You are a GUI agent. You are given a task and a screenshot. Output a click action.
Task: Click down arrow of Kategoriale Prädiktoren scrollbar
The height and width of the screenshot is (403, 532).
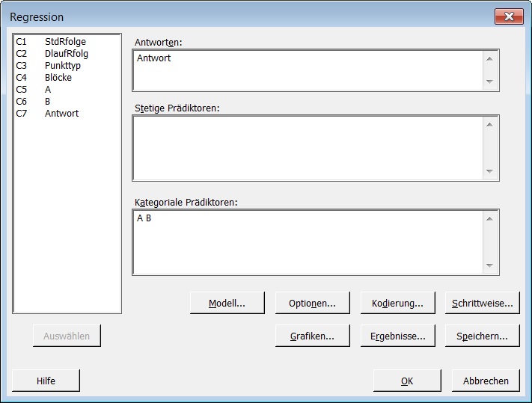pos(489,265)
